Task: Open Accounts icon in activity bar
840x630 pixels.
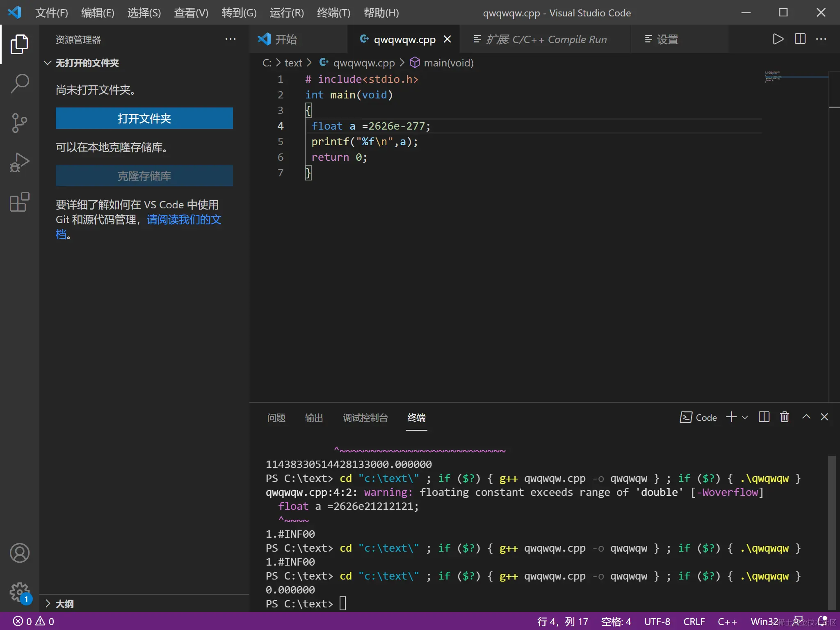Action: click(x=19, y=553)
